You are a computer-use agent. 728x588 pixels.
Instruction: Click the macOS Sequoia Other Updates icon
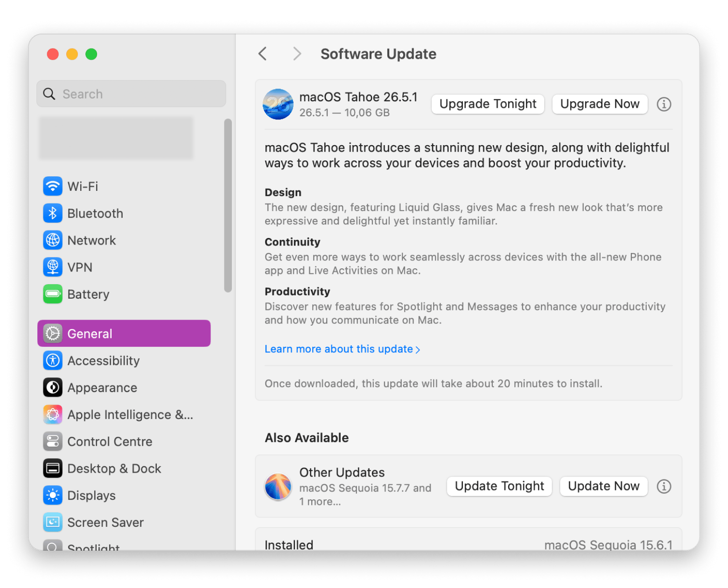(278, 486)
